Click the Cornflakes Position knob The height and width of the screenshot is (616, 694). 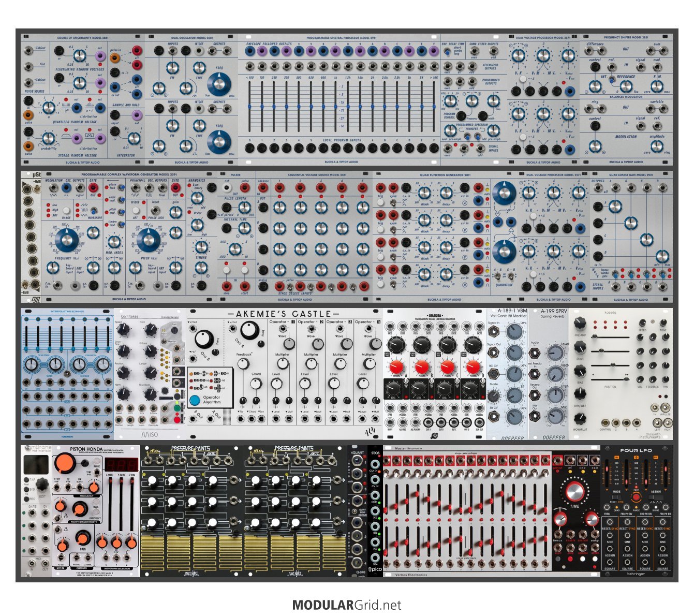click(124, 372)
